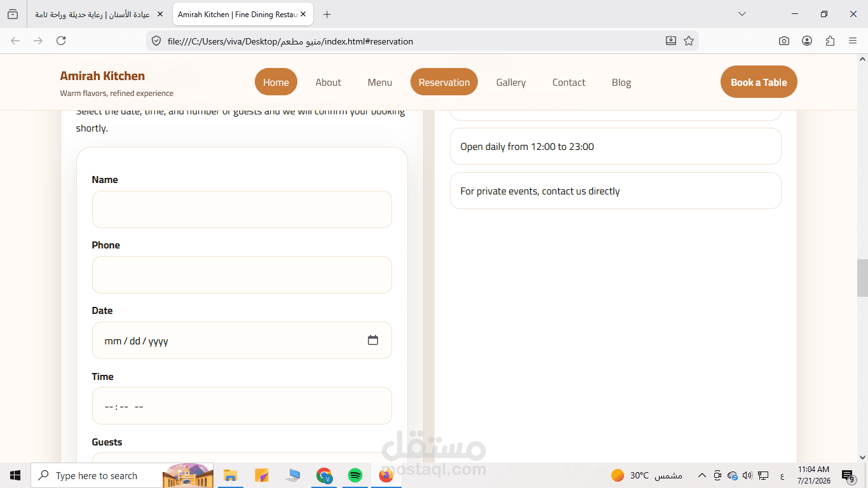Click the page vertical scrollbar thumb
This screenshot has width=868, height=488.
coord(862,278)
